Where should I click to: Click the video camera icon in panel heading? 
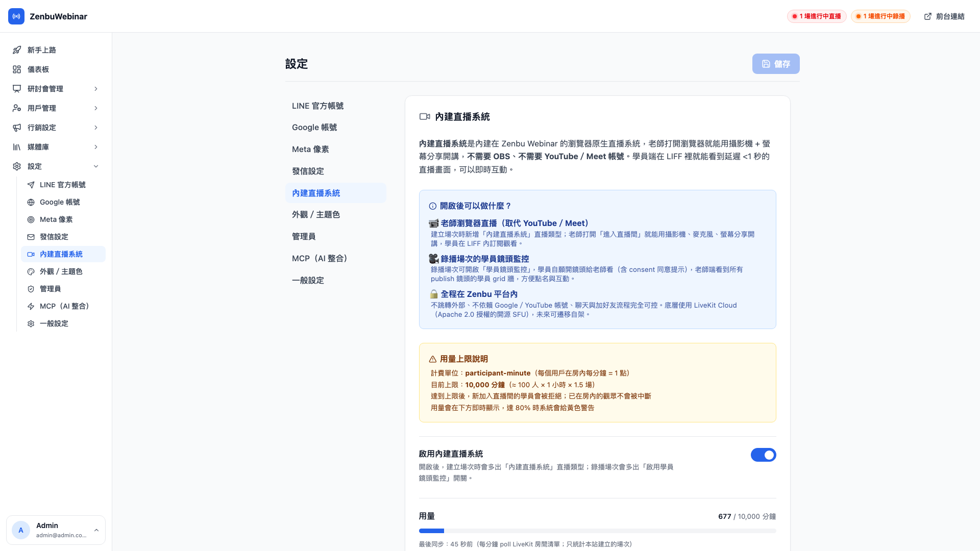click(x=425, y=117)
